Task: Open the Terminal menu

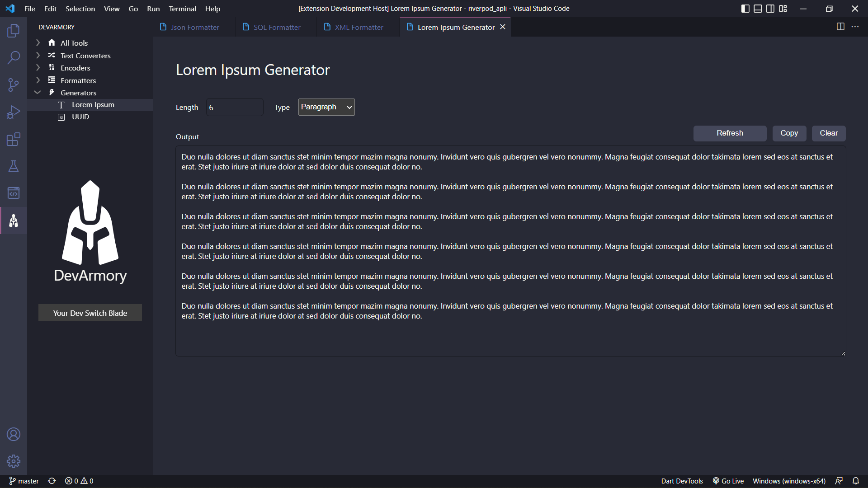Action: 182,9
